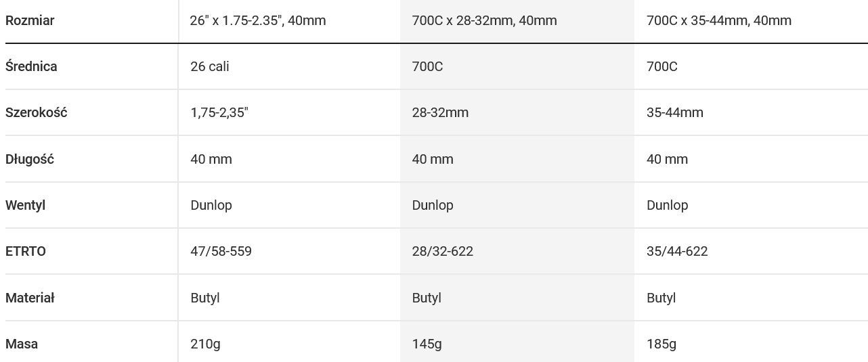This screenshot has height=362, width=868.
Task: Click the 28-32mm width cell
Action: click(440, 112)
